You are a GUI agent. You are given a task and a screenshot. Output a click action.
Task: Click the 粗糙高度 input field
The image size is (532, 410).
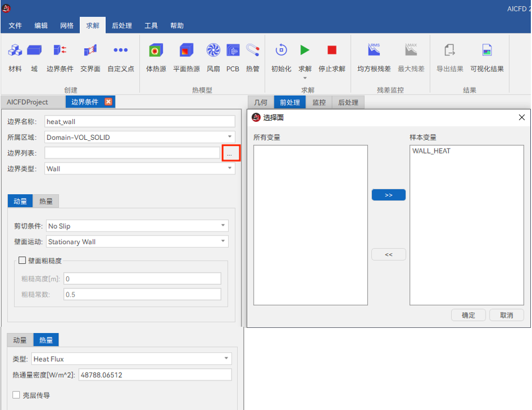coord(142,279)
